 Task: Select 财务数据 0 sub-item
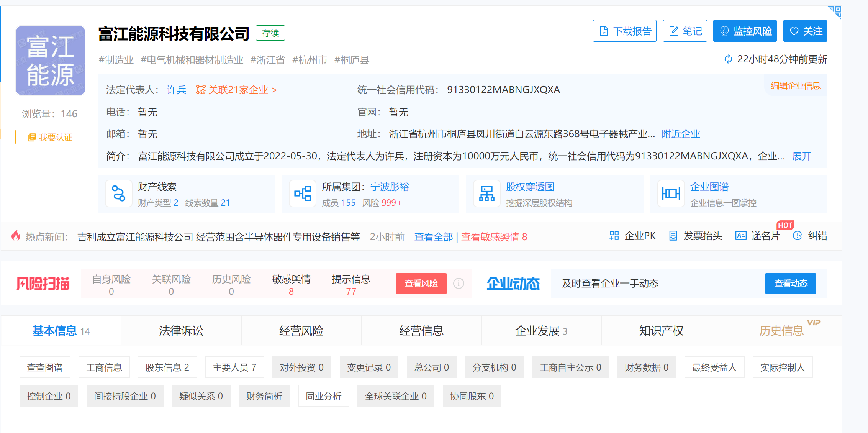[x=647, y=367]
